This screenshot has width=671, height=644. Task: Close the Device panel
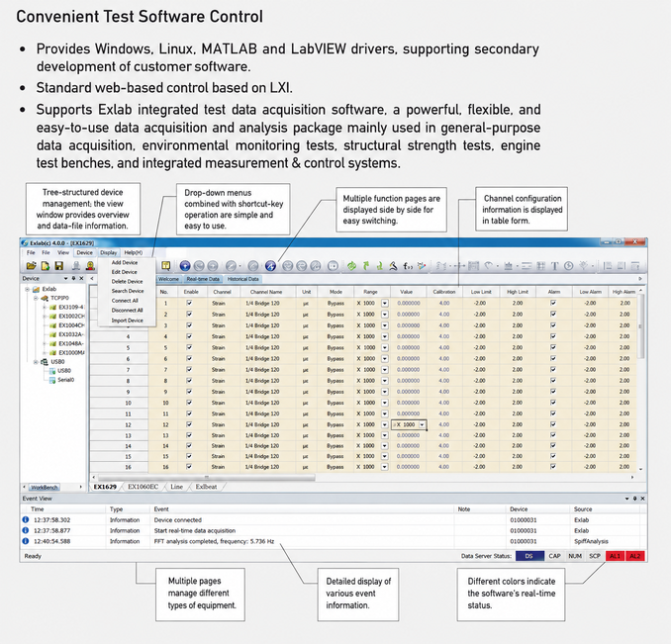pos(81,278)
